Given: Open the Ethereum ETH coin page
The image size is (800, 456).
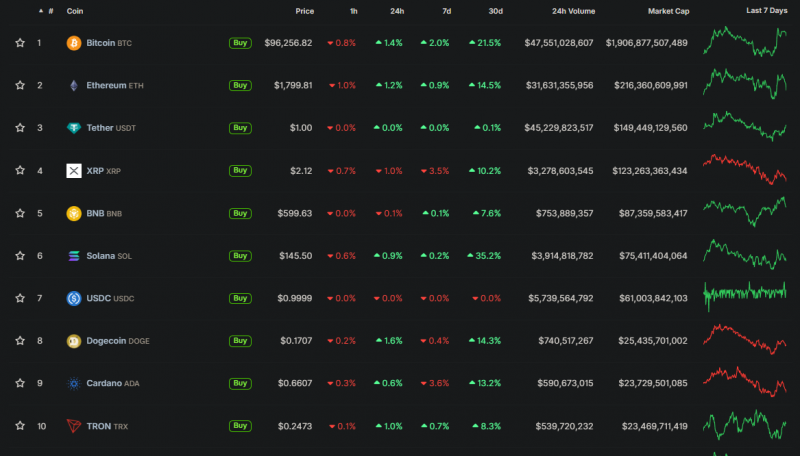Looking at the screenshot, I should tap(115, 85).
